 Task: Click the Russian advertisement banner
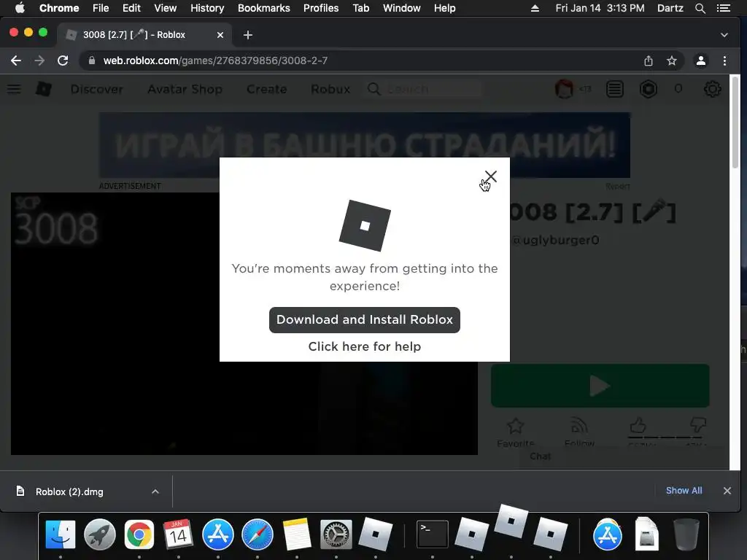tap(365, 145)
